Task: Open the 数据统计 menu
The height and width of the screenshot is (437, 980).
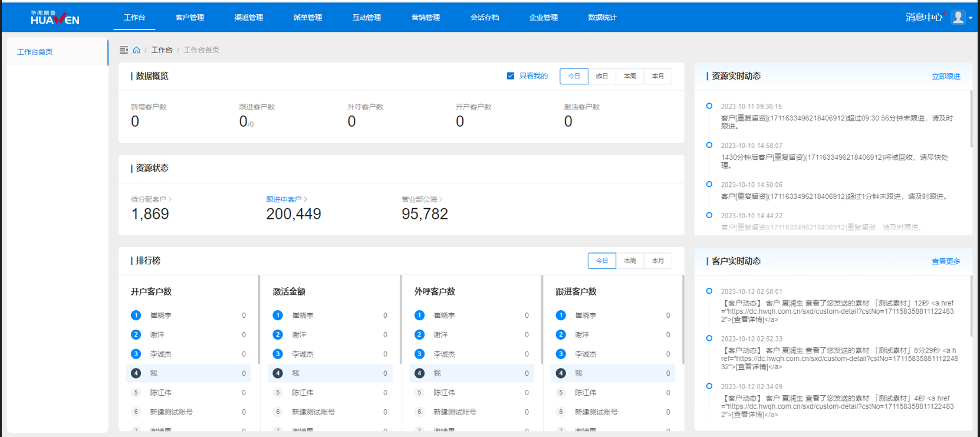Action: pyautogui.click(x=602, y=18)
